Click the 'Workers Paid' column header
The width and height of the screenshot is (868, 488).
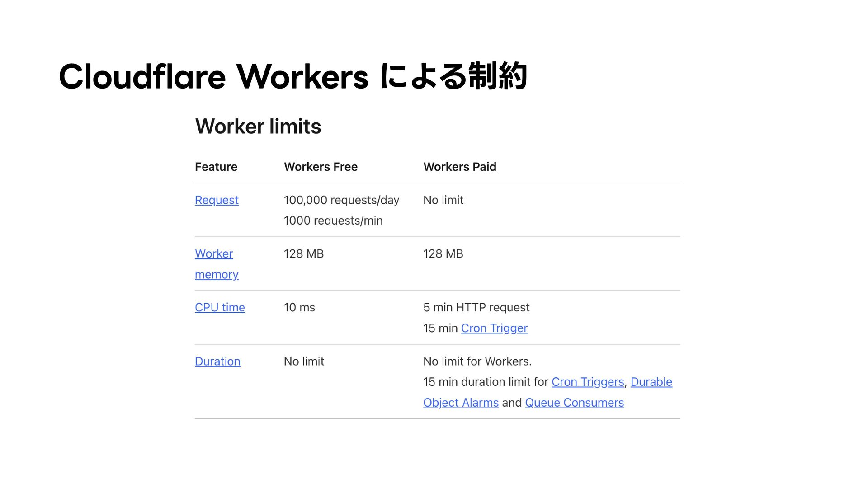[x=460, y=167]
